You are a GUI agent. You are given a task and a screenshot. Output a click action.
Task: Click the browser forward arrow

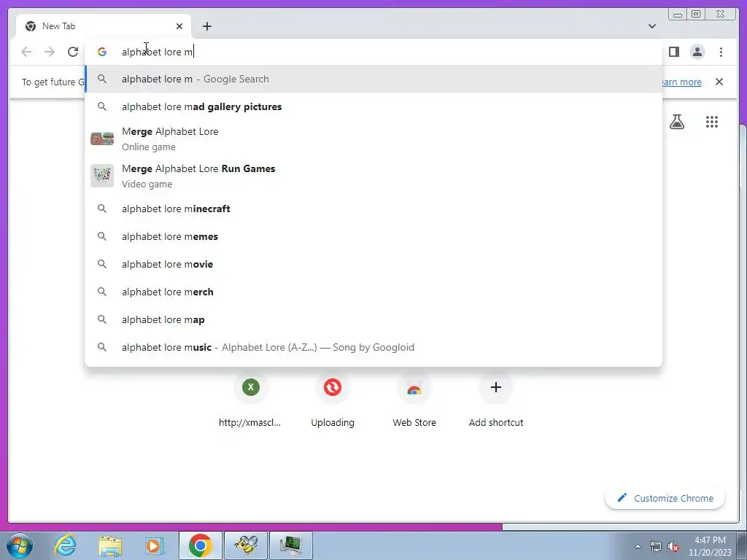50,52
